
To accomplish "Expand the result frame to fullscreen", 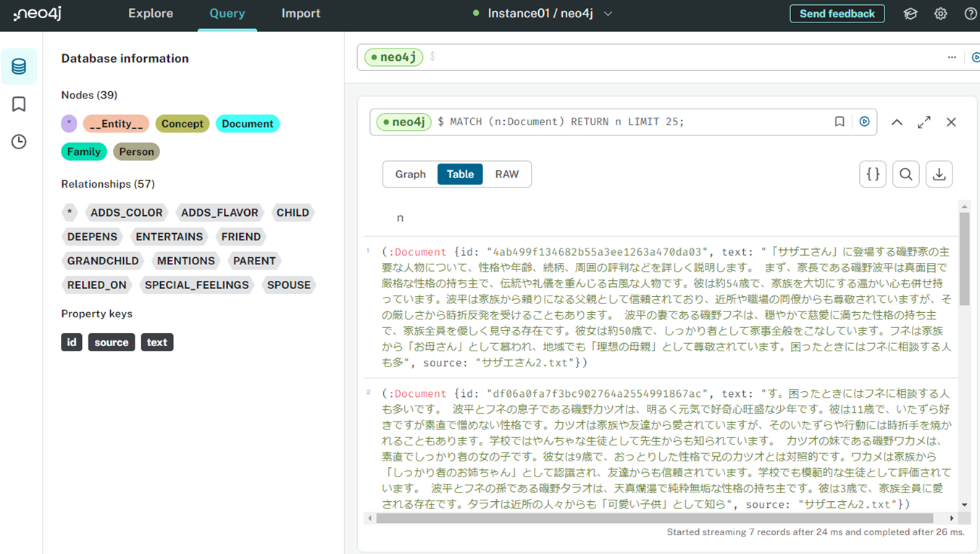I will pos(924,122).
